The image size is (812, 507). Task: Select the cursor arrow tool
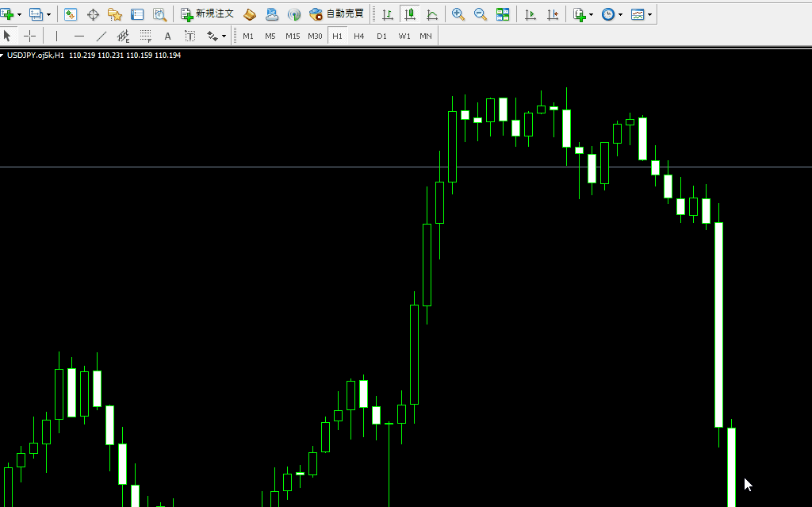[7, 36]
